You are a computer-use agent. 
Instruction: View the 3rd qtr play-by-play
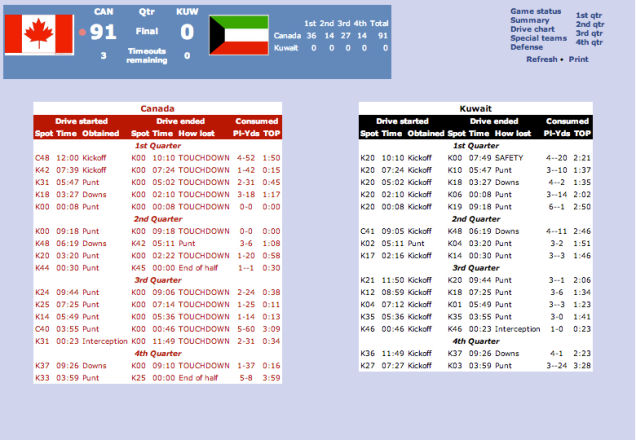[589, 33]
